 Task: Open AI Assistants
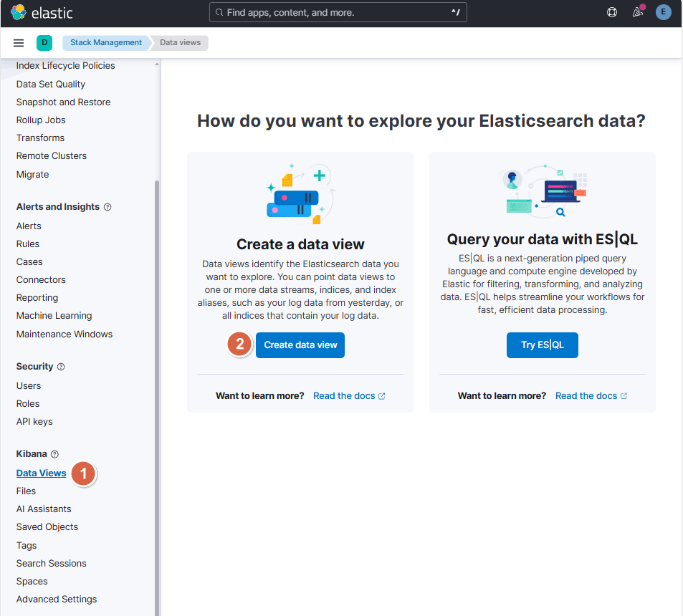click(44, 509)
